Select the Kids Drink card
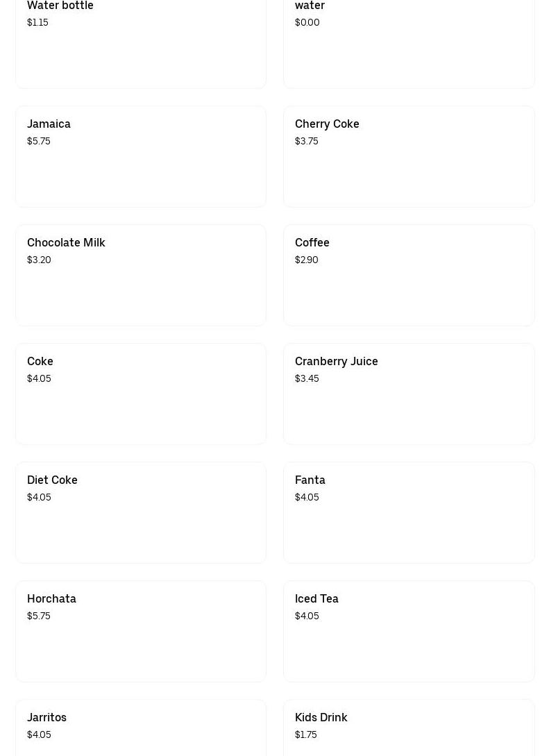The height and width of the screenshot is (756, 558). 409,728
